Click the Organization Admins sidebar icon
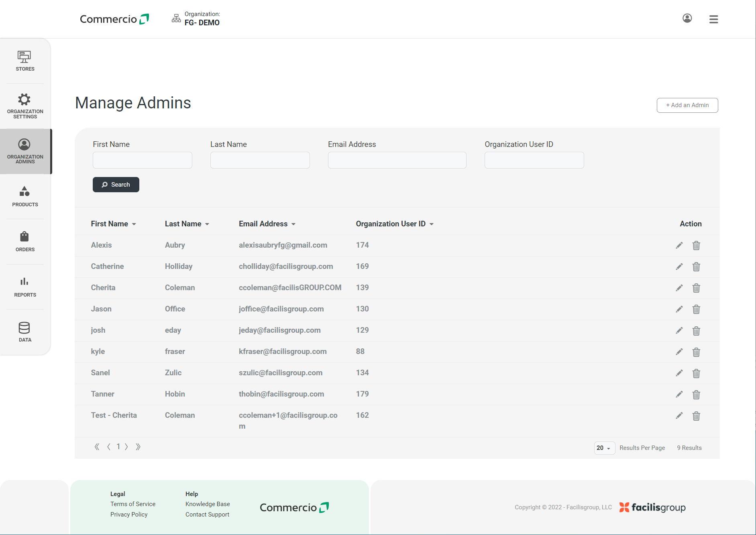 [24, 145]
